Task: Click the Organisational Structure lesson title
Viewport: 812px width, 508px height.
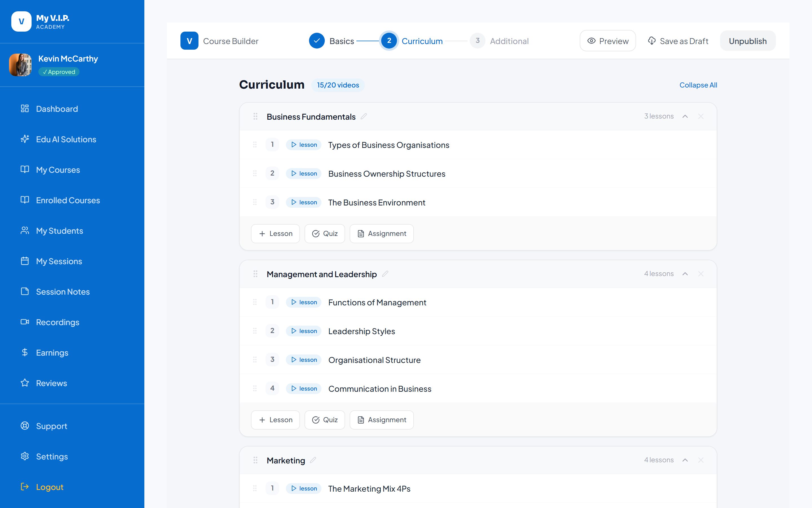Action: [x=374, y=360]
